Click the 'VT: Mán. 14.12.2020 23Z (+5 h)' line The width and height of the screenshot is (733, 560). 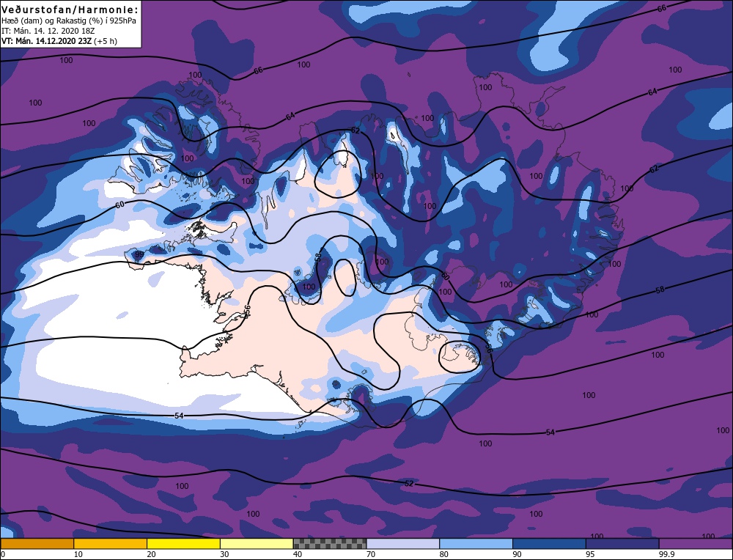click(59, 41)
